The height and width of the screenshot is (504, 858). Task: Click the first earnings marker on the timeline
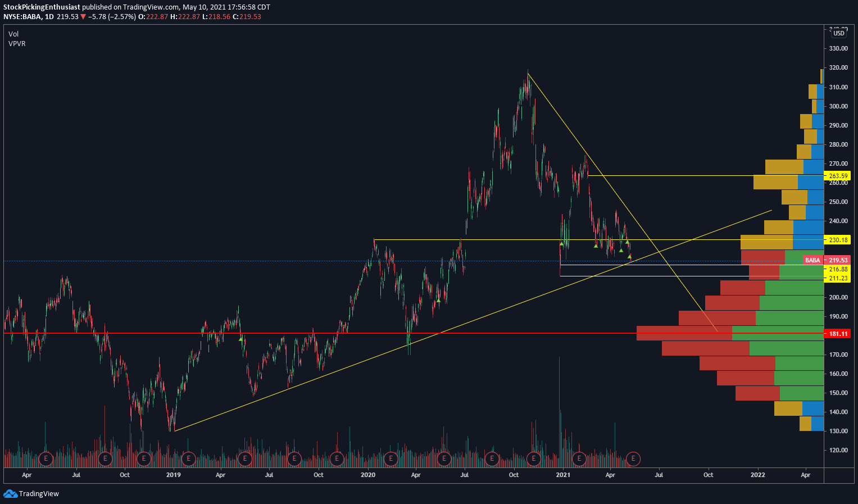pyautogui.click(x=47, y=459)
